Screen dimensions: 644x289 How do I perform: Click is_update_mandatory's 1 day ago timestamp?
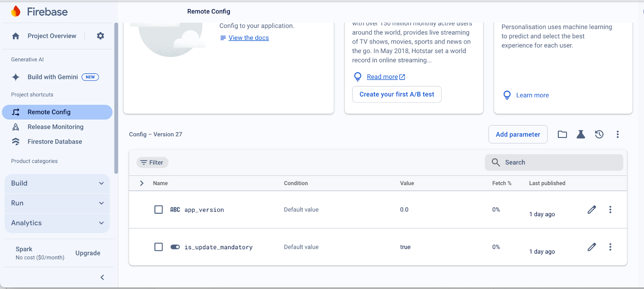[542, 252]
